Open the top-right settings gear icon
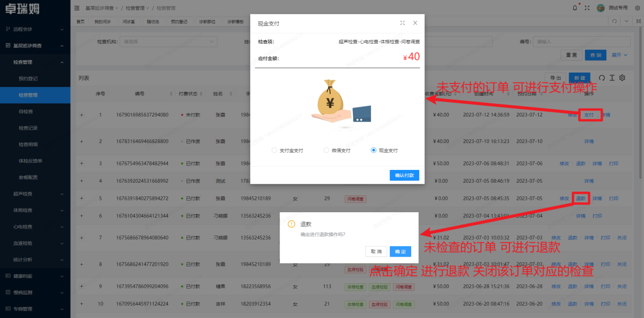The width and height of the screenshot is (644, 318). click(x=637, y=8)
